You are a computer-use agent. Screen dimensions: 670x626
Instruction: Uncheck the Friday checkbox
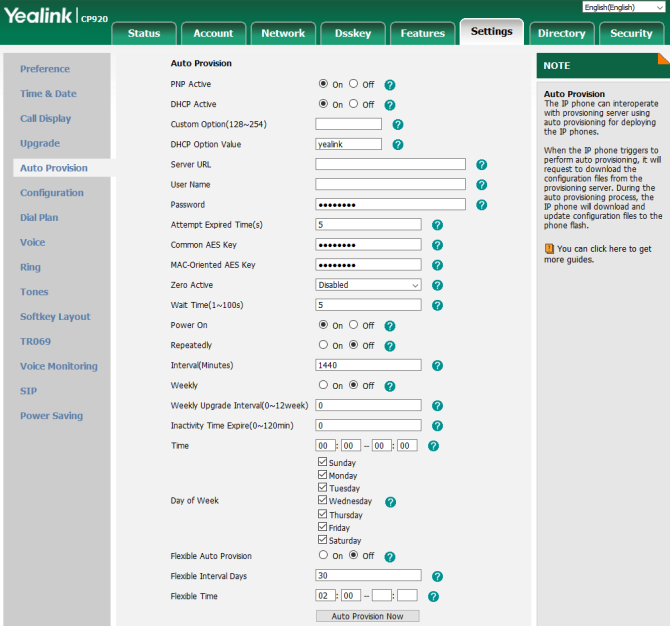[x=323, y=526]
